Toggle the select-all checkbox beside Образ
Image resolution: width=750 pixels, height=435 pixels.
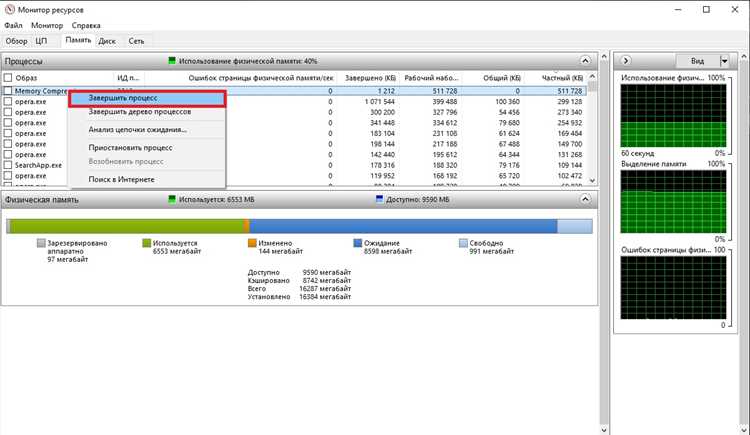pyautogui.click(x=8, y=78)
